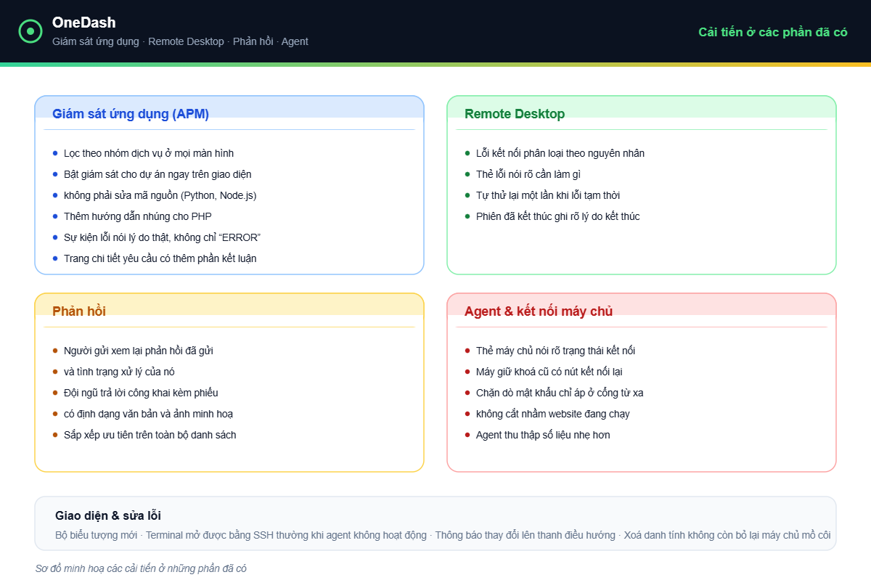Select 'Sự kiện lỗi nói lý do thật' item
The width and height of the screenshot is (871, 588).
pyautogui.click(x=162, y=237)
